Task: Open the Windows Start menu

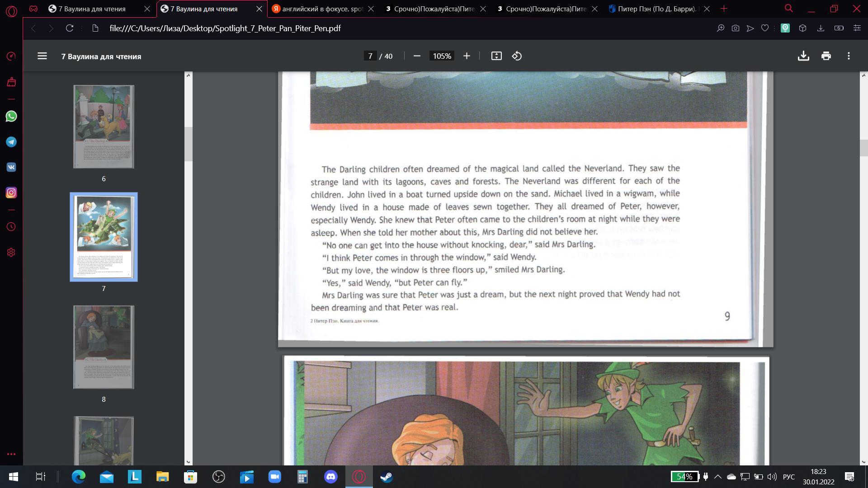Action: pos(13,477)
